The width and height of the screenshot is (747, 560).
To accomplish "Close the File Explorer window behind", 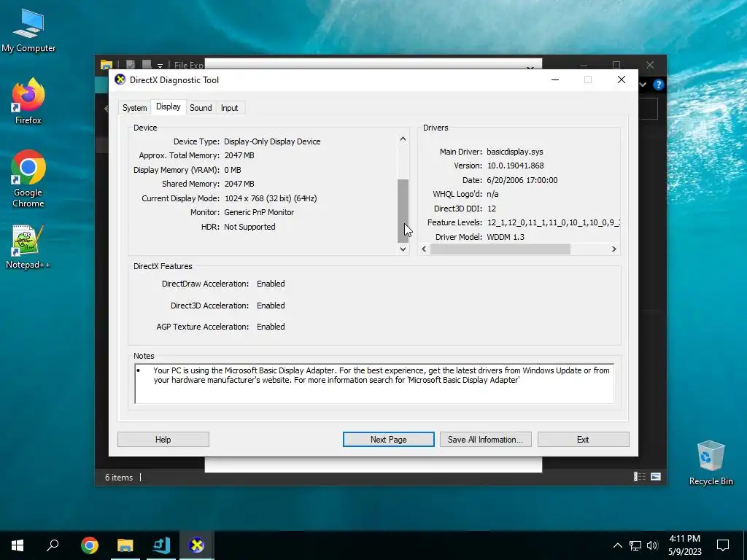I will [x=650, y=65].
